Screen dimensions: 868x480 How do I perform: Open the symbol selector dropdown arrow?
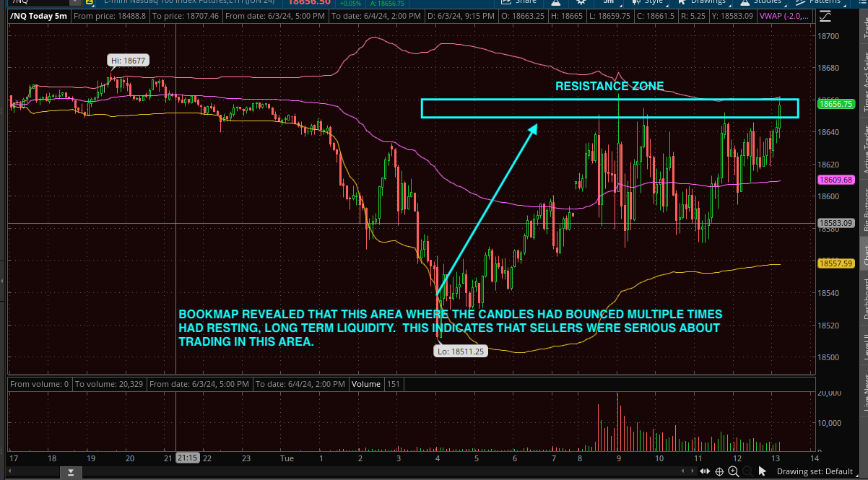pyautogui.click(x=75, y=1)
